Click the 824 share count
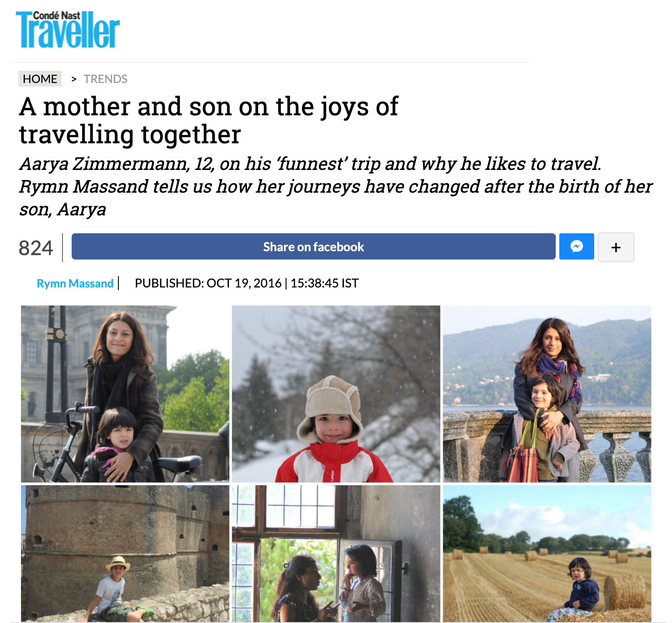Viewport: 672px width, 623px height. (36, 248)
